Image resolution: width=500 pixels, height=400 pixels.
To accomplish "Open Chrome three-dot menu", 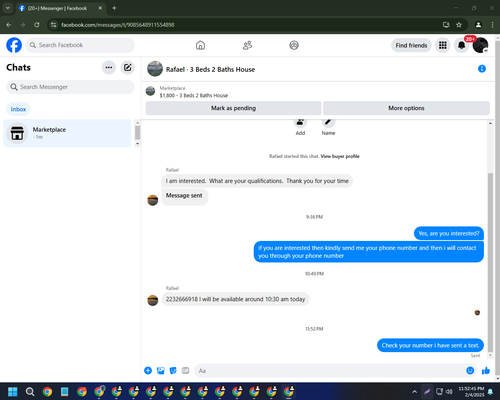I will [x=492, y=25].
